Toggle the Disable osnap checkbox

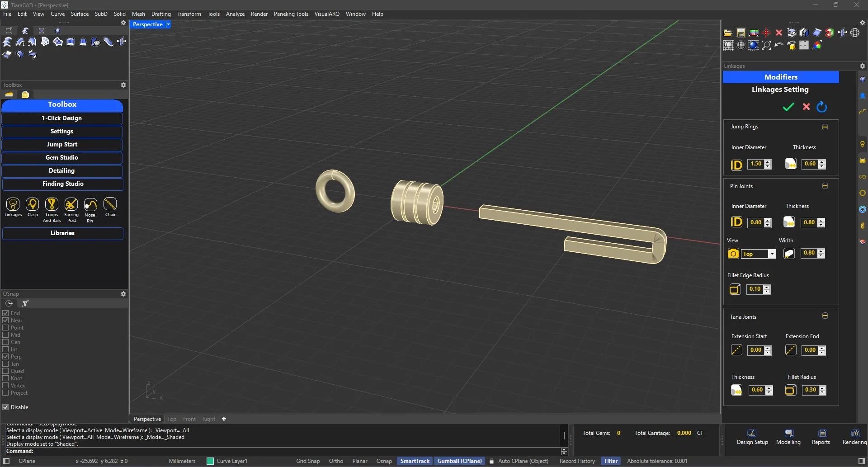coord(6,407)
